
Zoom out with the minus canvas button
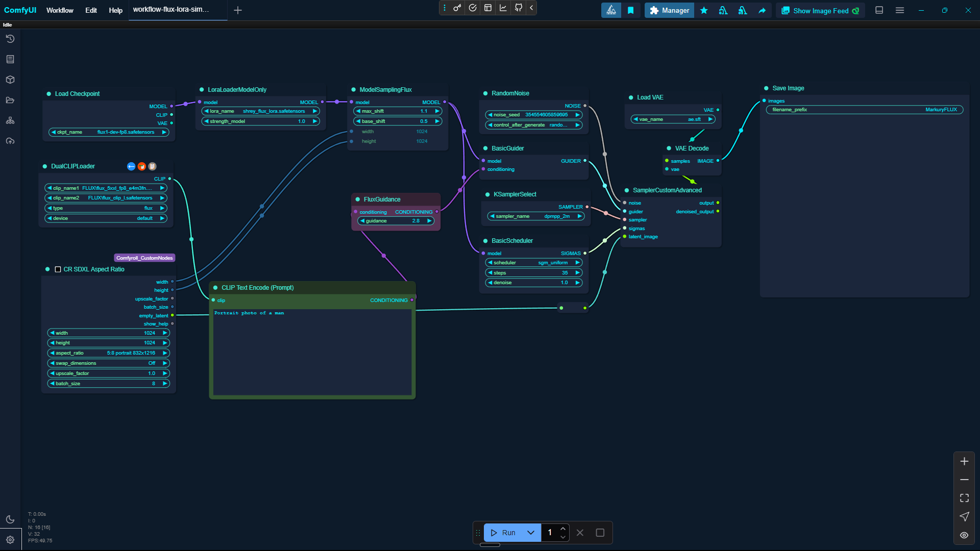point(964,480)
